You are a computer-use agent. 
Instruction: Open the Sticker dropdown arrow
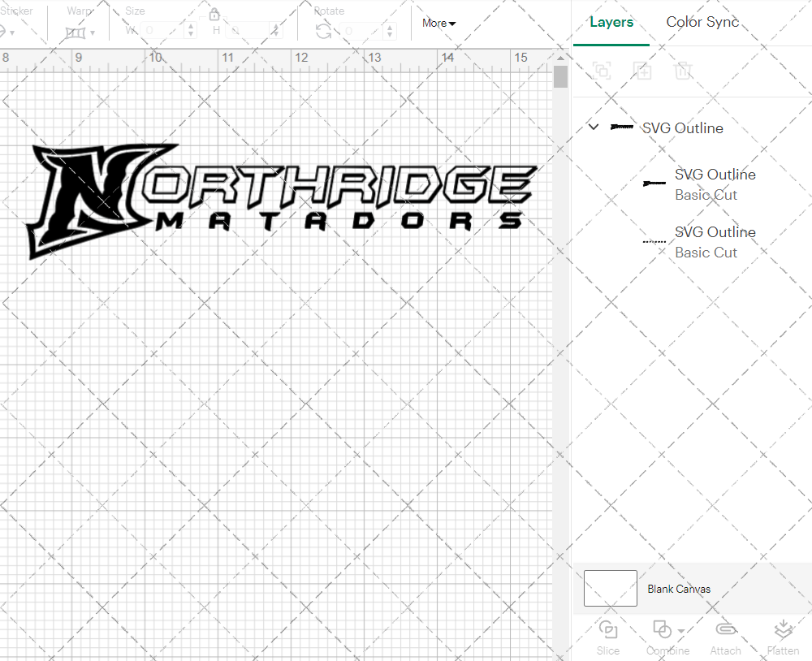click(x=12, y=33)
